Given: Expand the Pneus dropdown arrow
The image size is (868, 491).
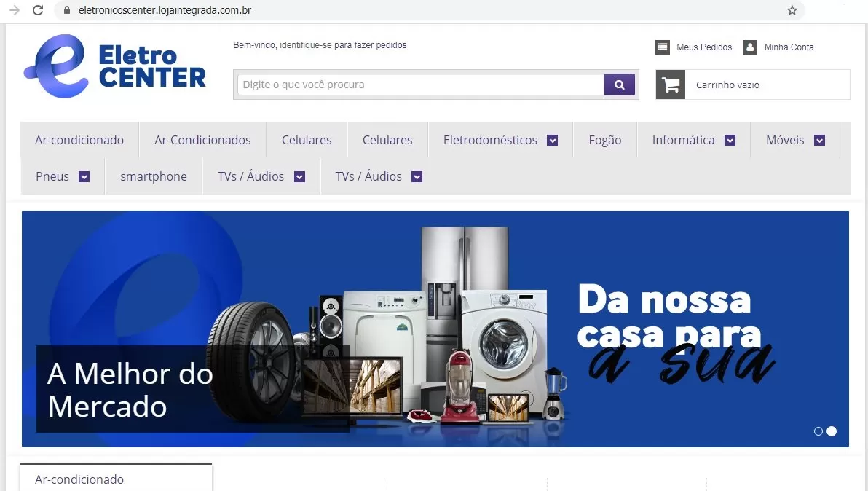Looking at the screenshot, I should tap(84, 176).
